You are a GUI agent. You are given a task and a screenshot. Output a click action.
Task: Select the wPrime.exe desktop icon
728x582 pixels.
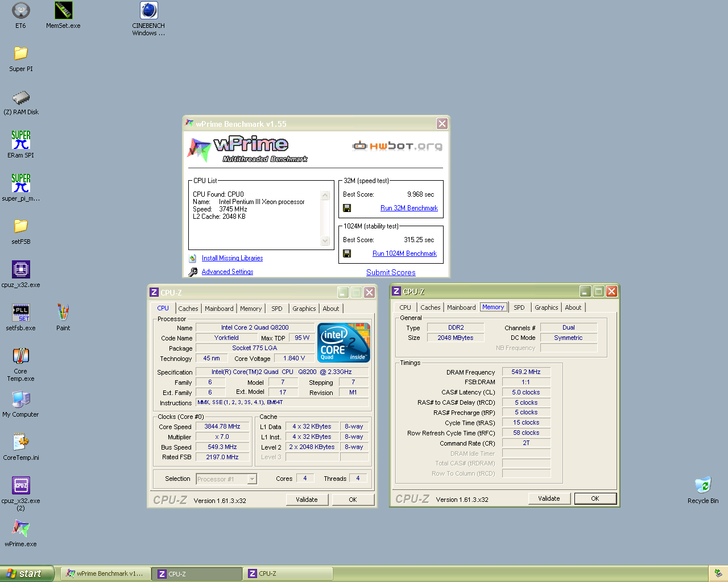tap(21, 534)
